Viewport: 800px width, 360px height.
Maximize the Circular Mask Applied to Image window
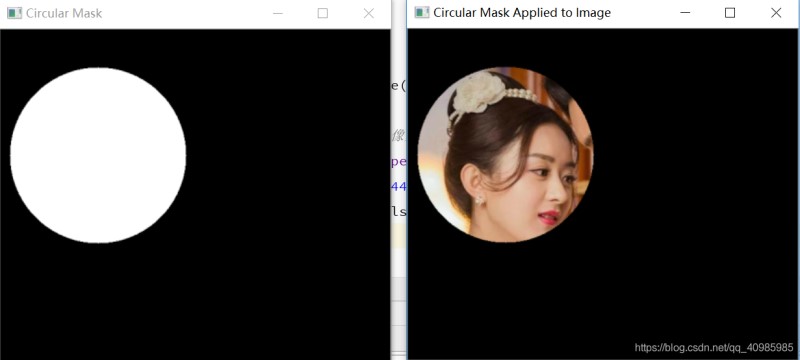point(730,13)
